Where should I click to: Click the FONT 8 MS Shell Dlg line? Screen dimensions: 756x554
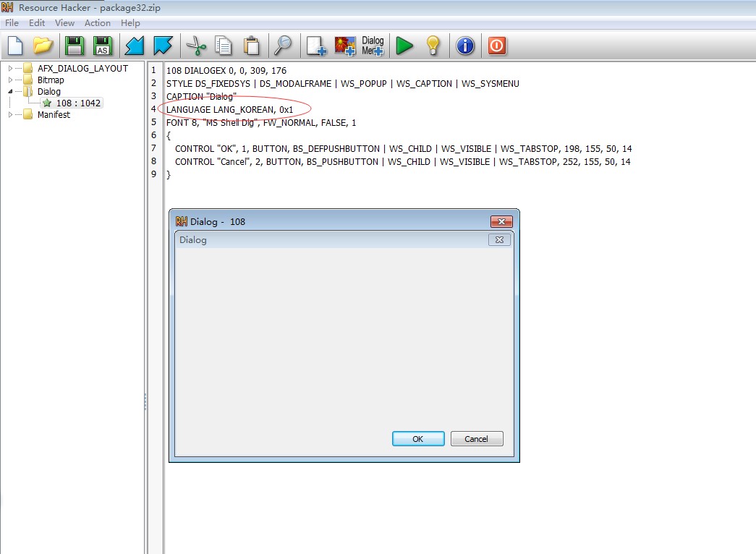[x=261, y=122]
